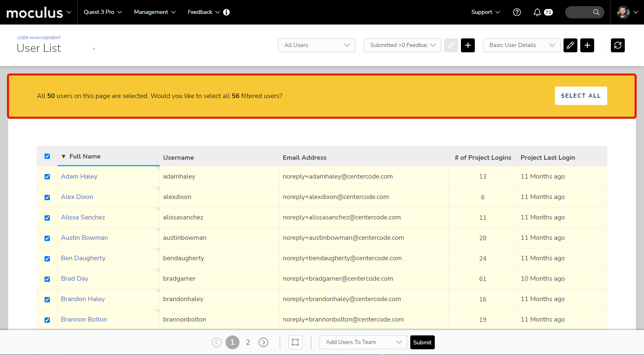This screenshot has height=355, width=644.
Task: Go to next page arrow
Action: (264, 342)
